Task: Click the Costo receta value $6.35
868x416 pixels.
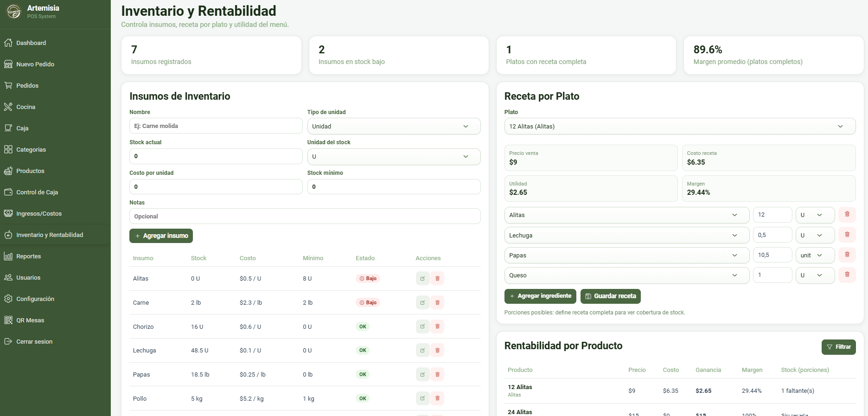Action: (696, 162)
